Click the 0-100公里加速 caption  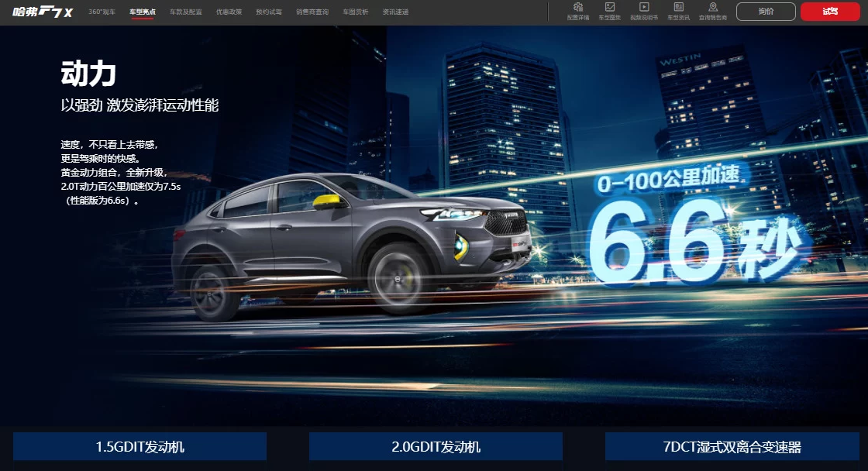pyautogui.click(x=669, y=179)
